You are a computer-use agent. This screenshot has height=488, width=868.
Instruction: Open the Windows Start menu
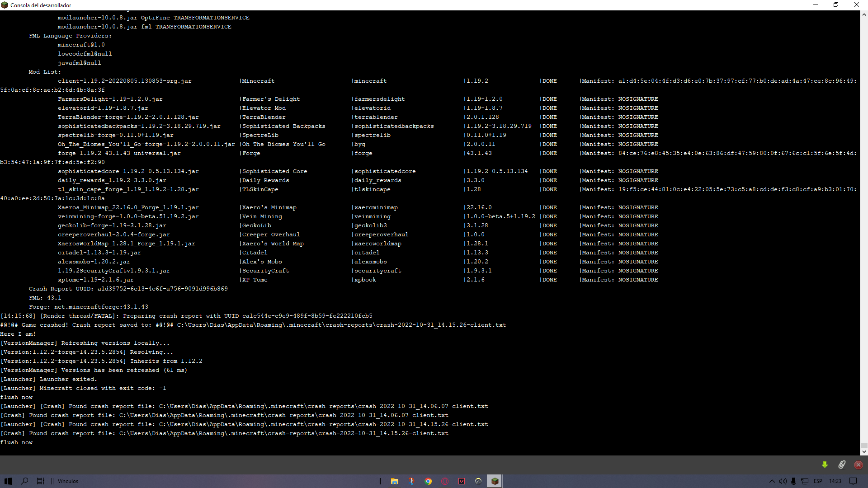(8, 481)
